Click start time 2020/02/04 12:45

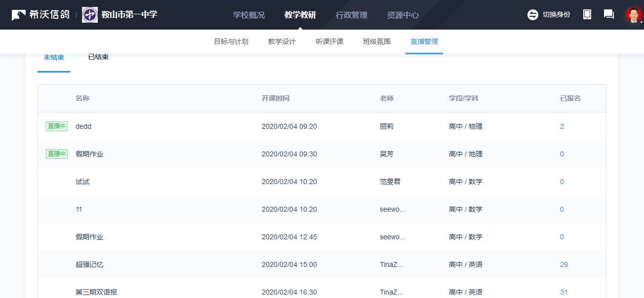pos(289,237)
